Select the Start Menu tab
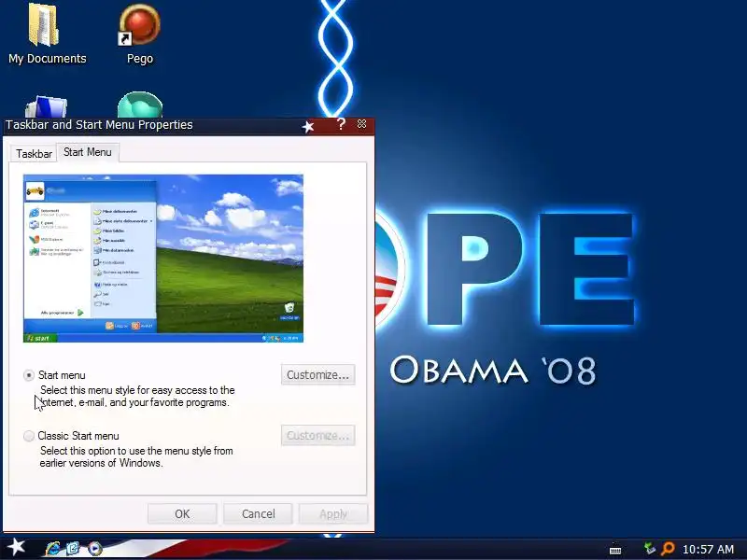 pos(88,152)
